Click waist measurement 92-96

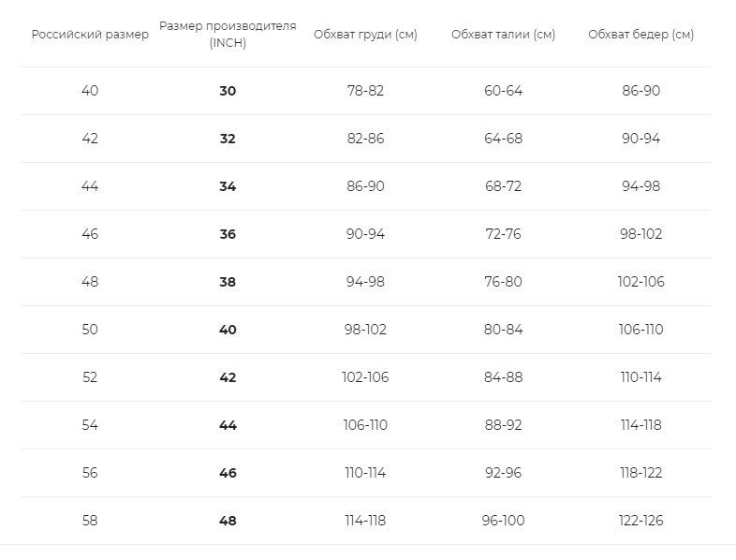click(x=503, y=473)
